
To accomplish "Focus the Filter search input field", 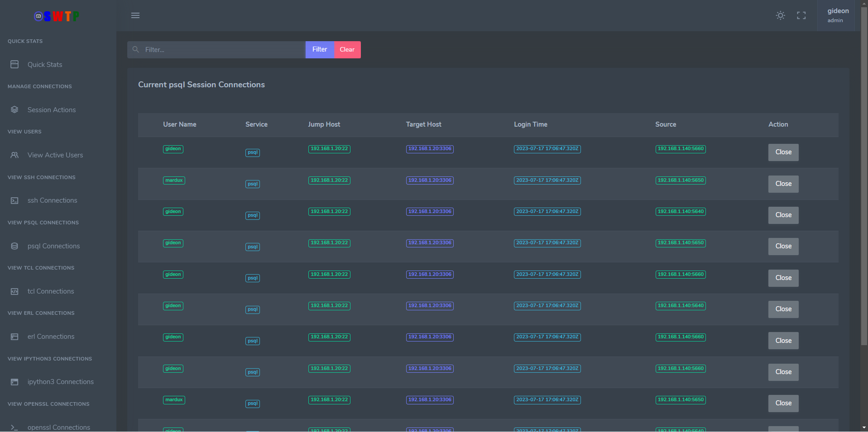I will pyautogui.click(x=222, y=50).
